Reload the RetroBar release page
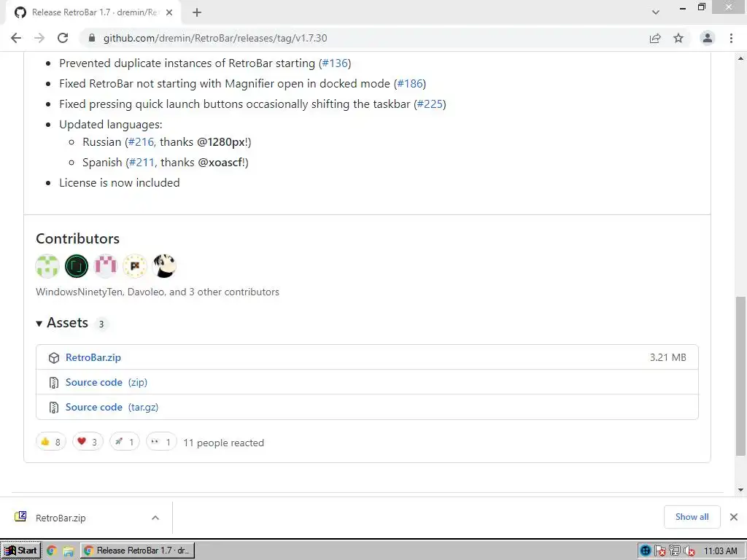This screenshot has height=560, width=747. pos(63,38)
